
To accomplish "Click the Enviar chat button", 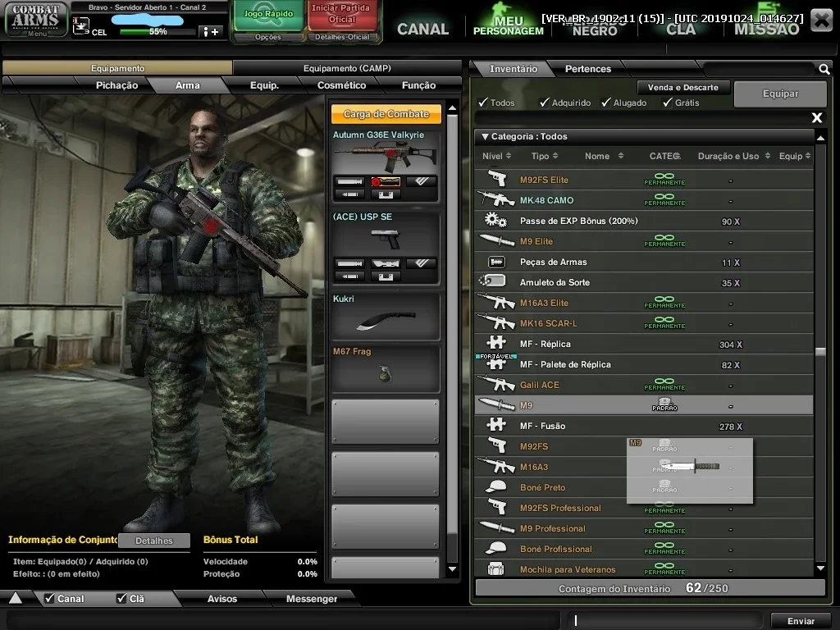I will tap(801, 621).
